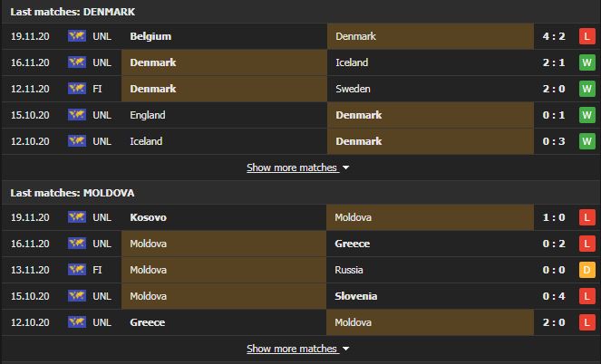Click England in the 15.10.20 match row
This screenshot has width=601, height=364.
148,115
